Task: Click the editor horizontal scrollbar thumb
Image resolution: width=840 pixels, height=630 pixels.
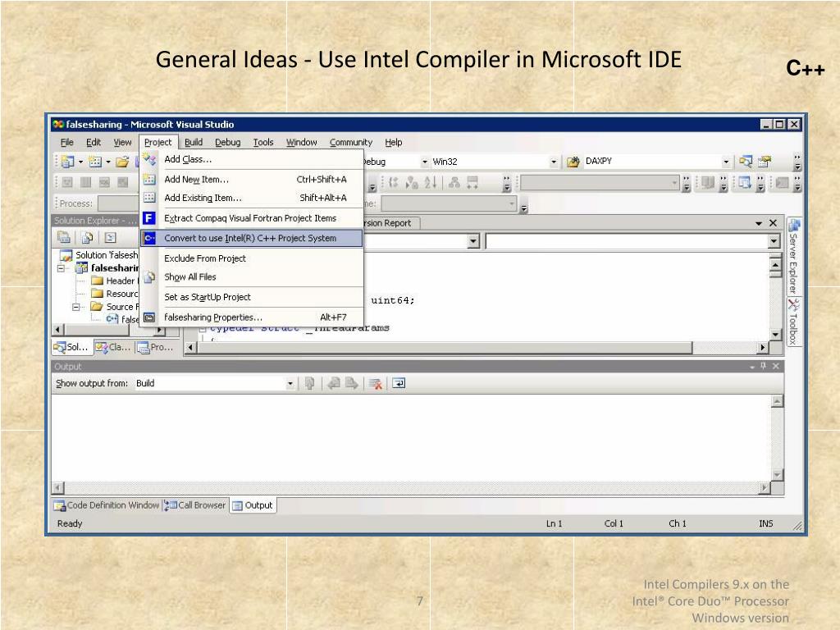Action: point(445,347)
